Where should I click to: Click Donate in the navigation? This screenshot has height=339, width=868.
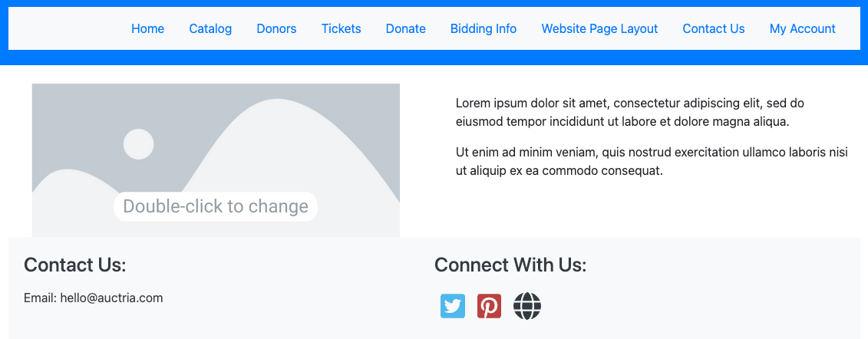click(x=405, y=29)
